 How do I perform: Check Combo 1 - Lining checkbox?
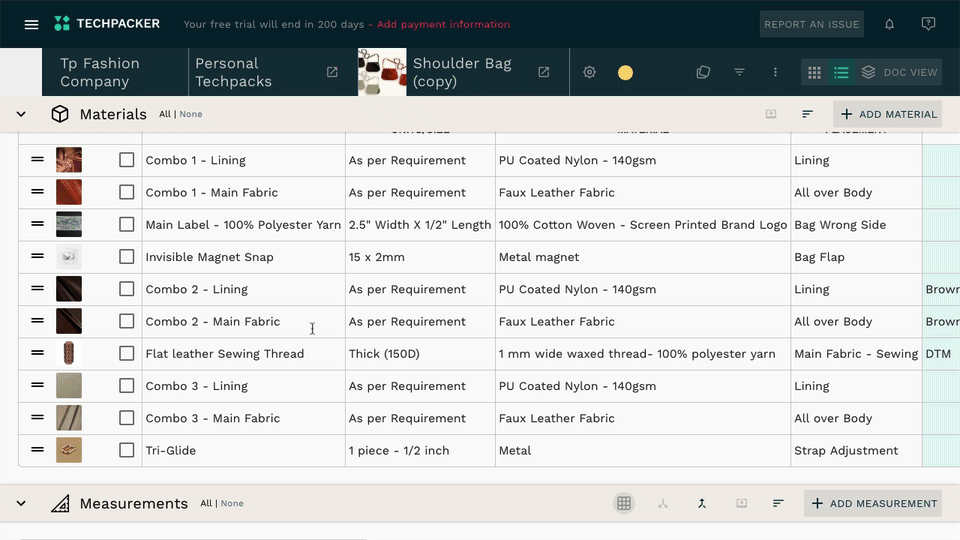pos(127,160)
